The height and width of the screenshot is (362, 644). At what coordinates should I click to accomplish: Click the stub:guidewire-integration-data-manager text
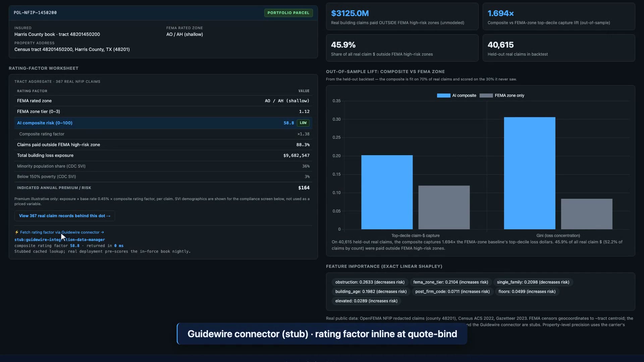tap(60, 240)
